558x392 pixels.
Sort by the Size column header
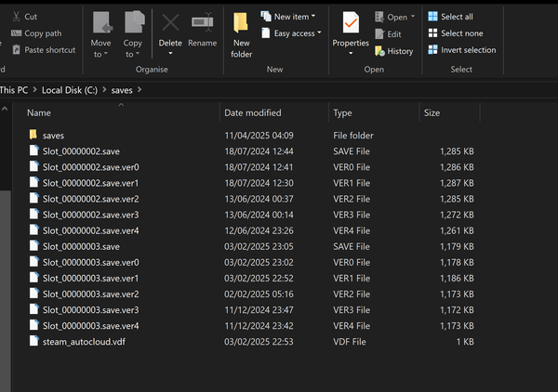(x=432, y=112)
